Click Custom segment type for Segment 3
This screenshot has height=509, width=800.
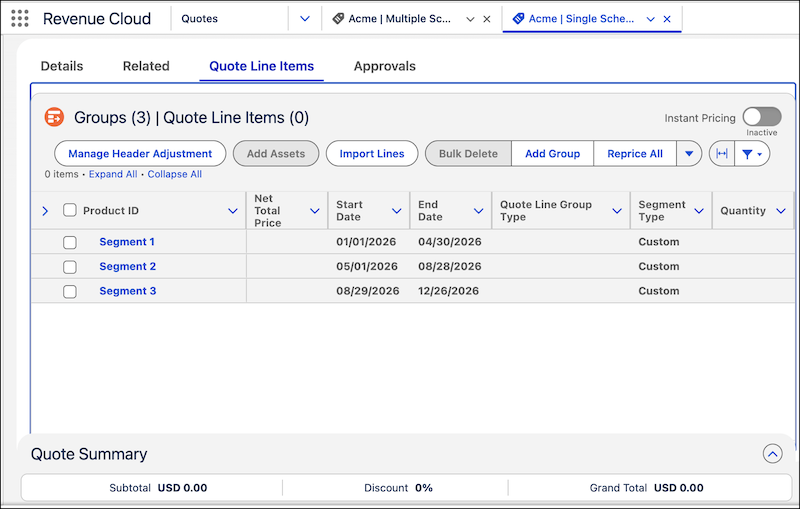tap(659, 291)
